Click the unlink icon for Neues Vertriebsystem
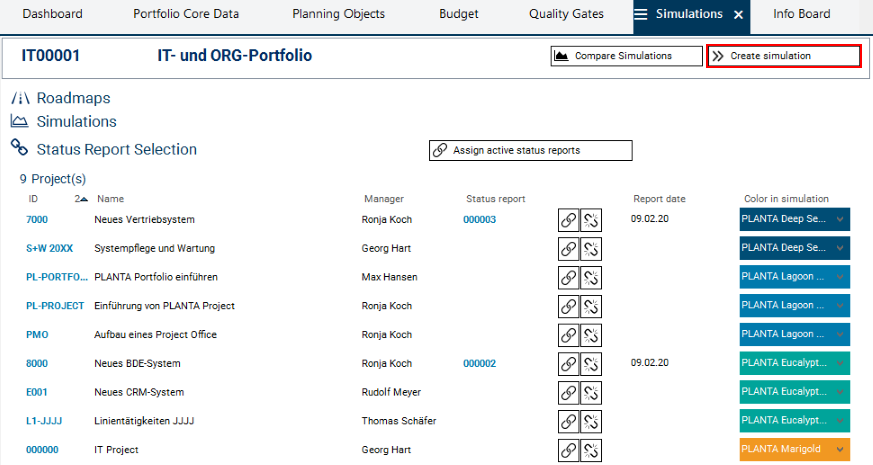 pos(591,220)
